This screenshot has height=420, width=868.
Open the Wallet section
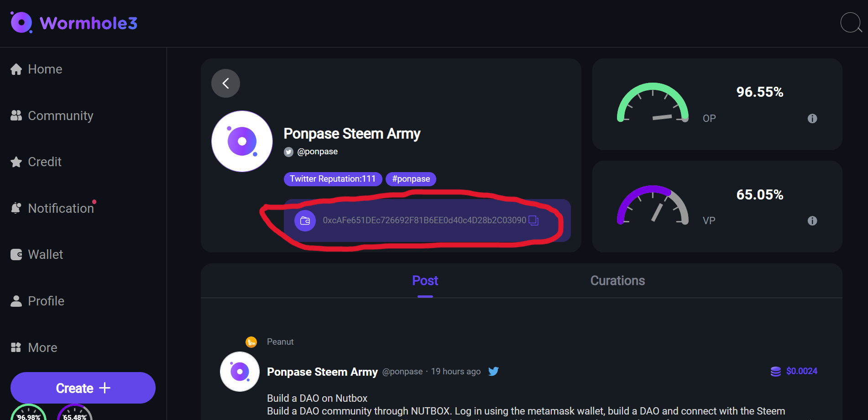45,254
